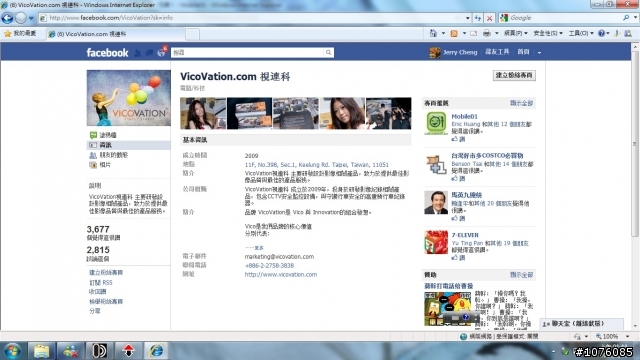Open the Favorites star button

20,33
